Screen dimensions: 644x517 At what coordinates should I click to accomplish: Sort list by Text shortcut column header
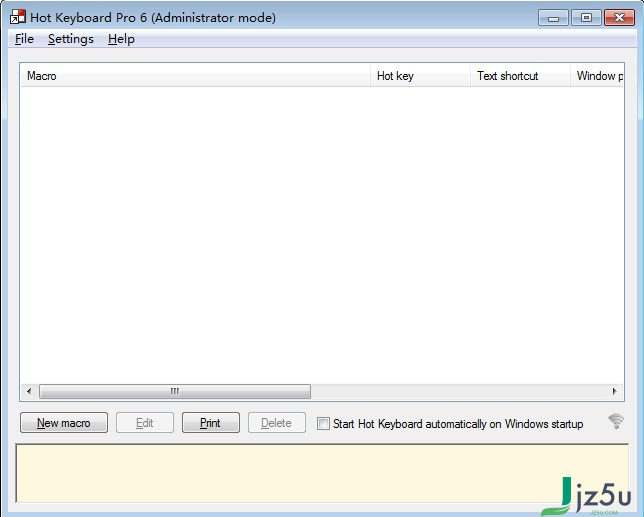pyautogui.click(x=520, y=76)
